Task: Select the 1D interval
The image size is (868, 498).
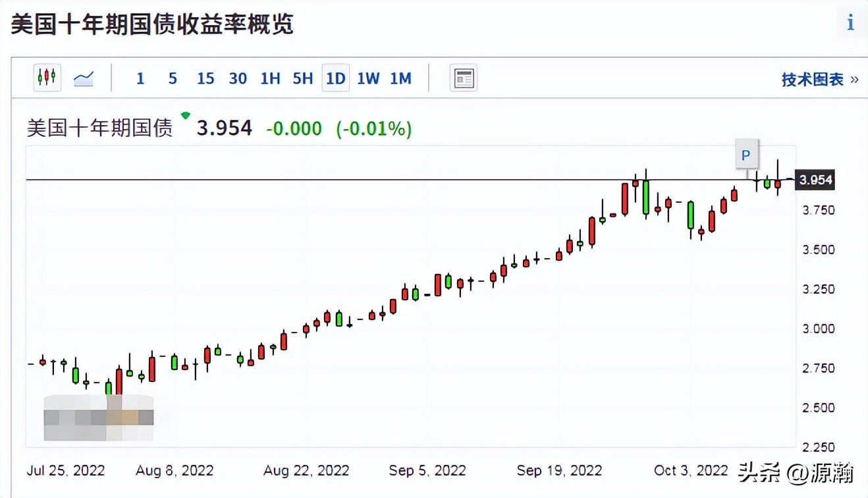Action: pos(336,78)
